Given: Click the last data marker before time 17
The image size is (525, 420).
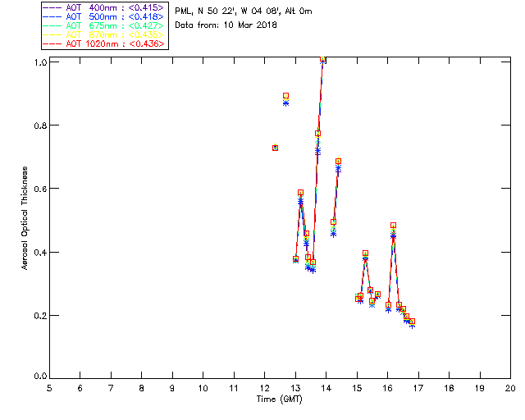Looking at the screenshot, I should (412, 322).
